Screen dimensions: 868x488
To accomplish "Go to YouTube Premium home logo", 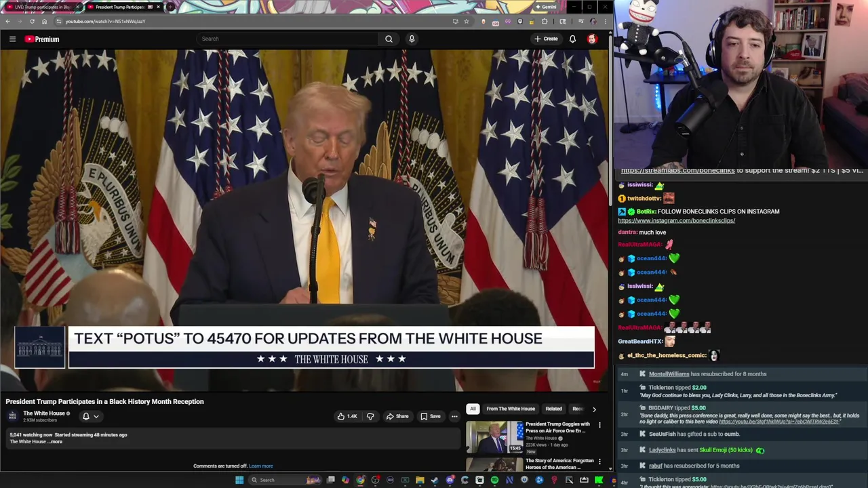I will (42, 39).
